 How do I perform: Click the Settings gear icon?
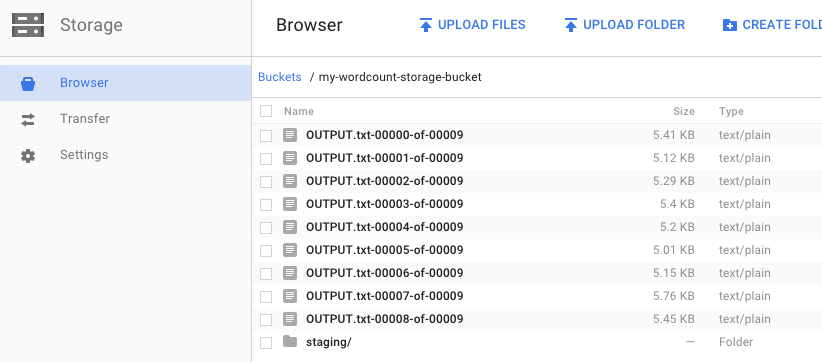point(28,156)
